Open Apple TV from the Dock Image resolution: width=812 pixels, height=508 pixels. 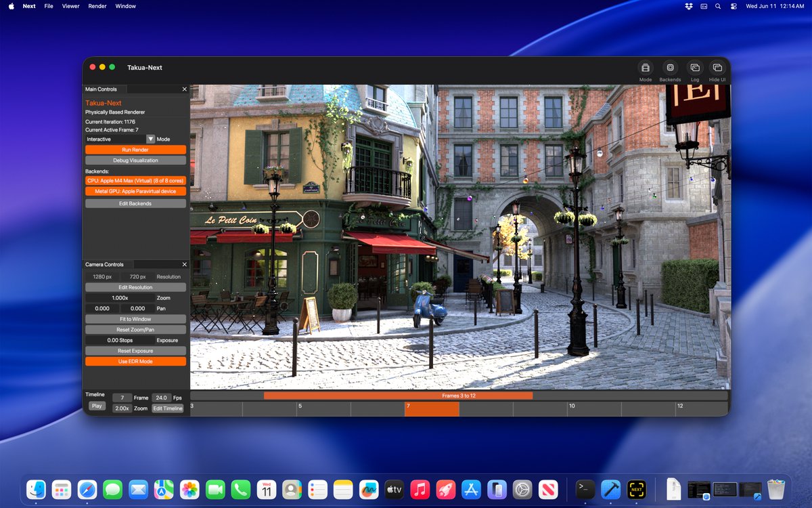coord(394,489)
